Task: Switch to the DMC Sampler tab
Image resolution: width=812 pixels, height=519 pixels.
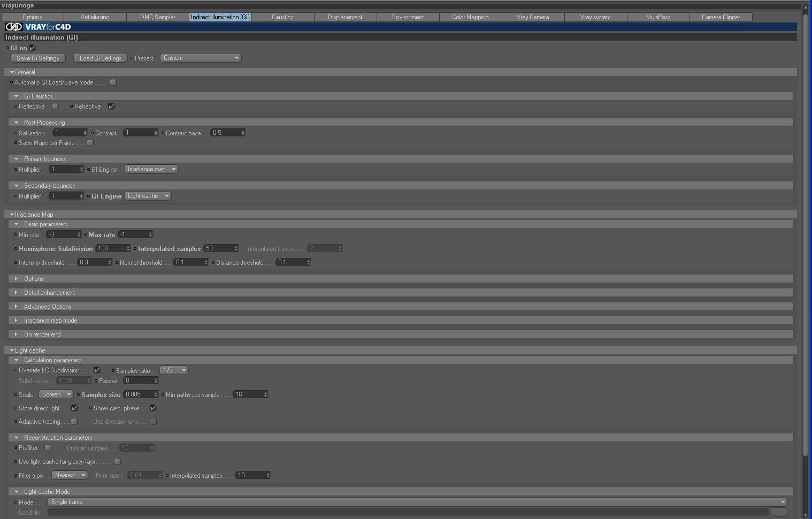Action: click(158, 17)
